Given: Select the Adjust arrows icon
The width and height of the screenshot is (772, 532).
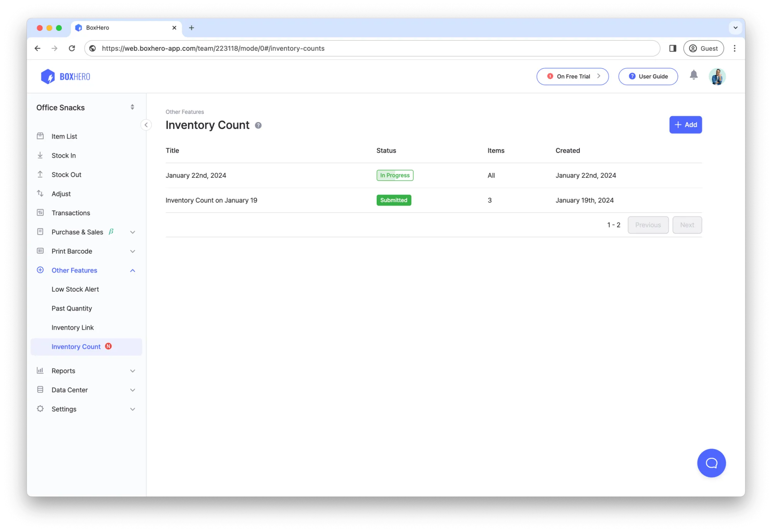Looking at the screenshot, I should (x=41, y=193).
